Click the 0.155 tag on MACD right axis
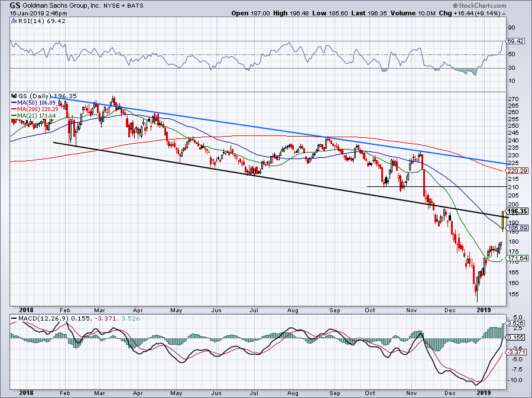This screenshot has height=398, width=532. point(515,338)
